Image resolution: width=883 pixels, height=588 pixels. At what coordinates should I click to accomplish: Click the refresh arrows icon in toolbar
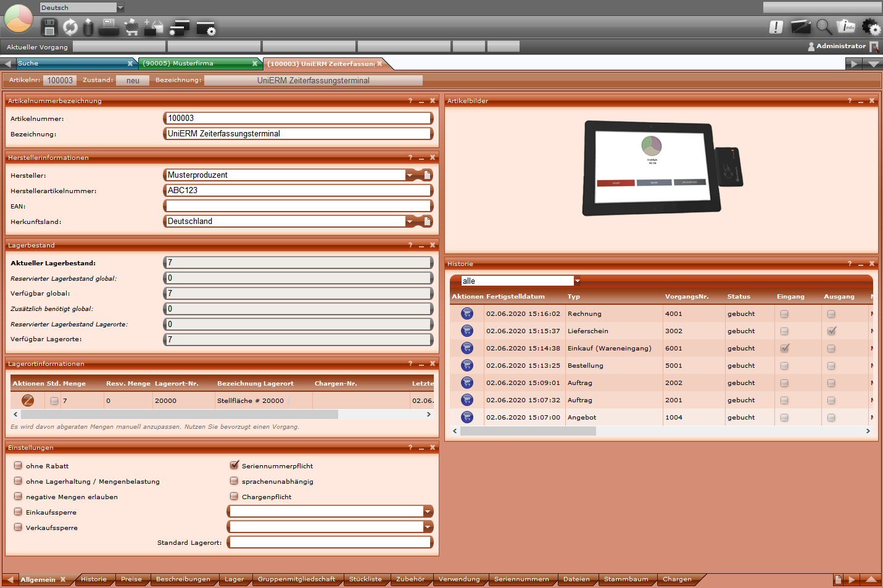point(70,27)
